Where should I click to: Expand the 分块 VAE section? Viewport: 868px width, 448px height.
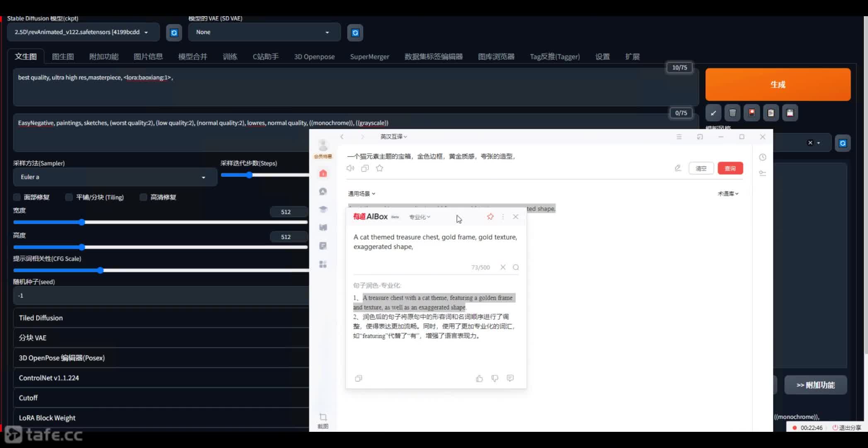161,338
